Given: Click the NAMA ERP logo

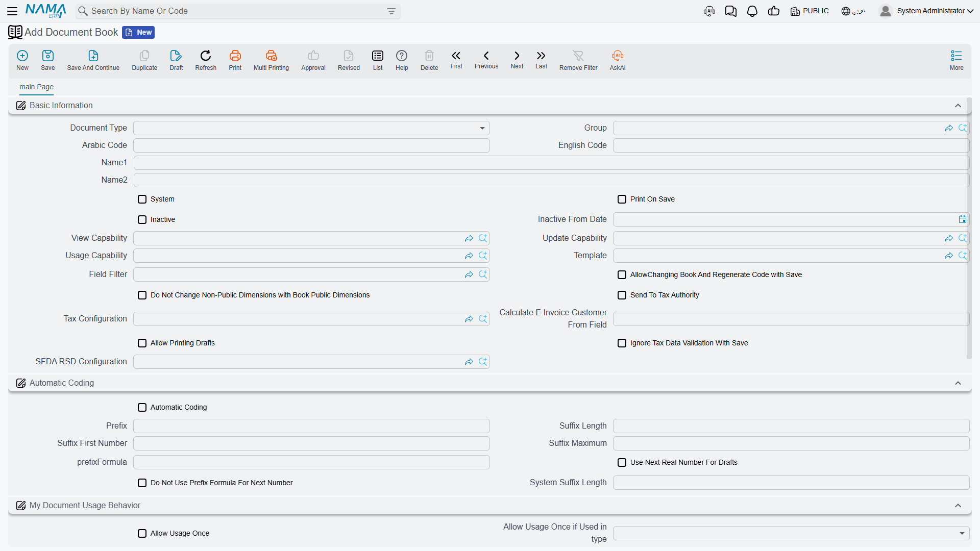Looking at the screenshot, I should coord(45,11).
